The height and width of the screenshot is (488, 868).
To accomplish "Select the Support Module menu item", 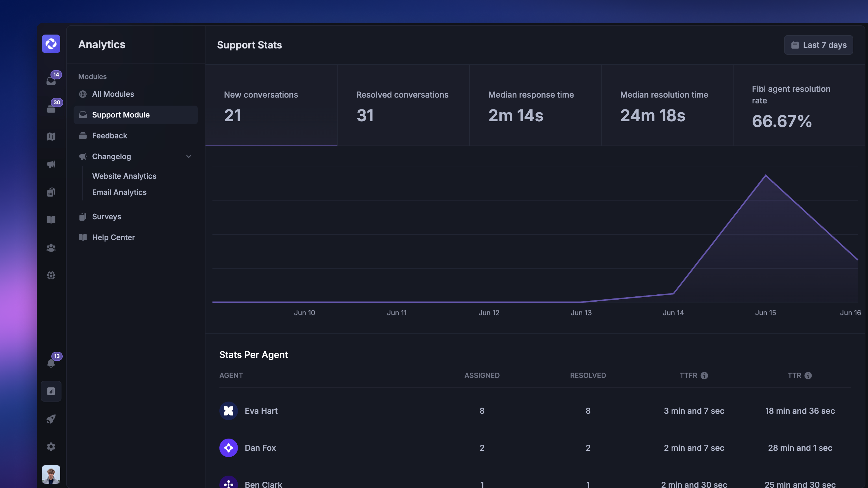I will point(136,115).
